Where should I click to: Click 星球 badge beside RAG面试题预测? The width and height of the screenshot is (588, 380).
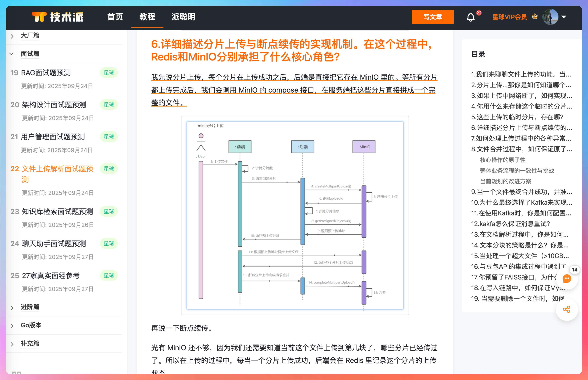tap(109, 73)
